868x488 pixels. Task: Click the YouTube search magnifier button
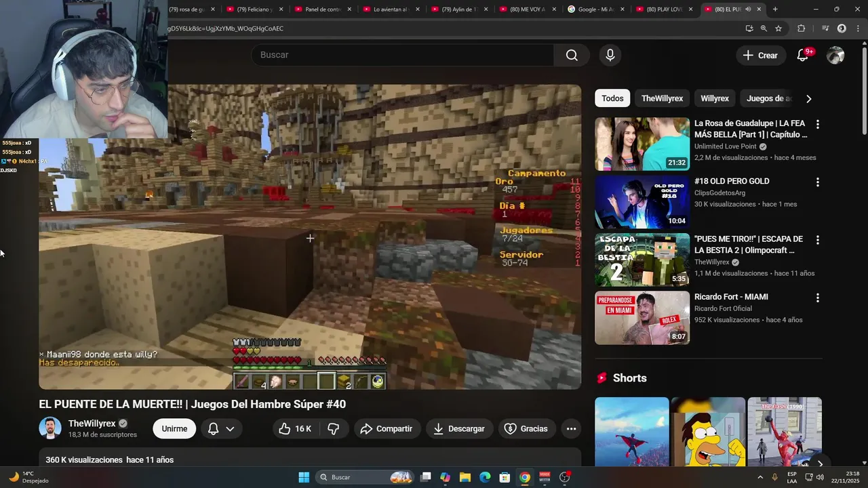coord(572,55)
